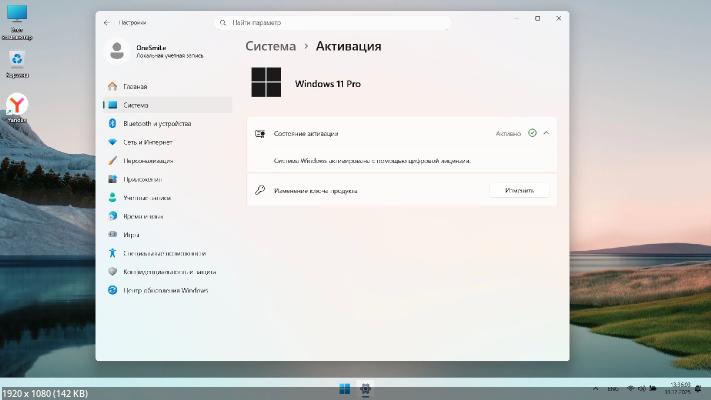Click the back arrow in Settings
This screenshot has width=711, height=400.
click(x=107, y=21)
